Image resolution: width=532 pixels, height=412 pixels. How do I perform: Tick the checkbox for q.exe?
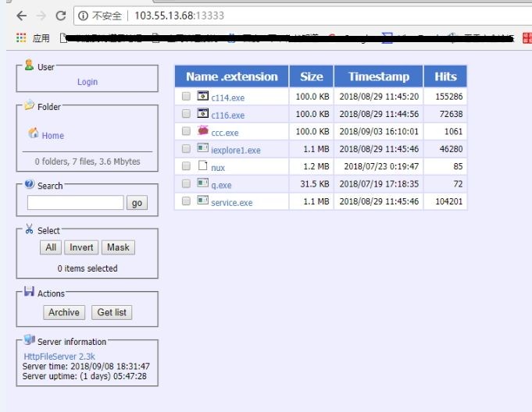click(x=186, y=183)
